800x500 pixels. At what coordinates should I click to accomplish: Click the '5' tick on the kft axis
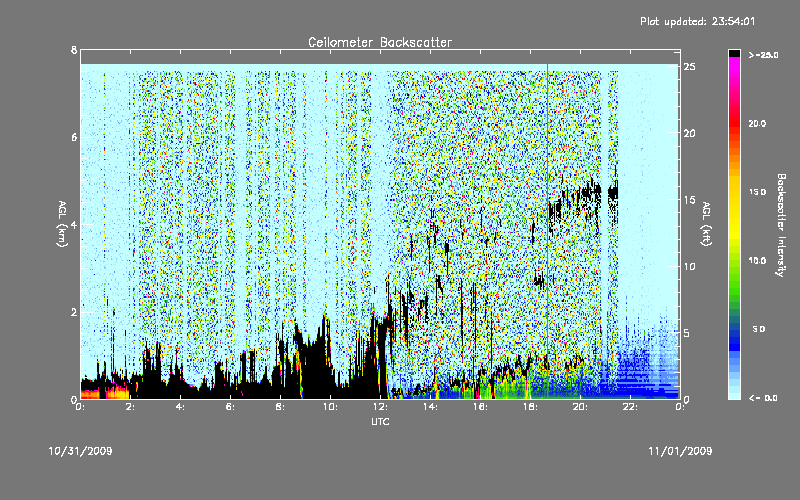click(687, 333)
